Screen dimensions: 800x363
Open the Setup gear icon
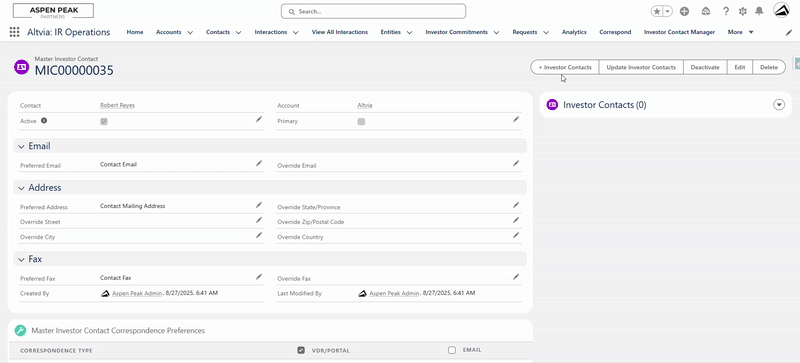[743, 11]
